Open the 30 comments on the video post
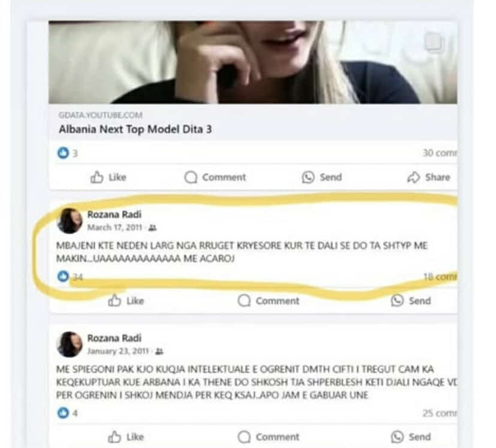The height and width of the screenshot is (448, 496). click(440, 153)
